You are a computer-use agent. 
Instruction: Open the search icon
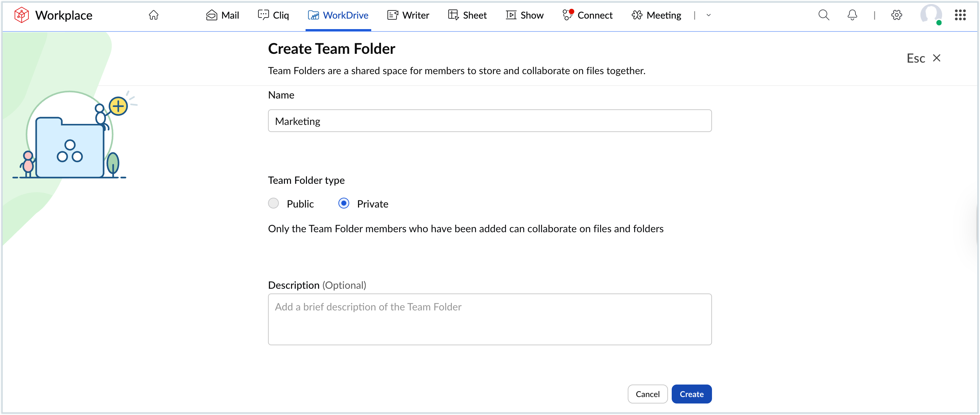point(823,15)
